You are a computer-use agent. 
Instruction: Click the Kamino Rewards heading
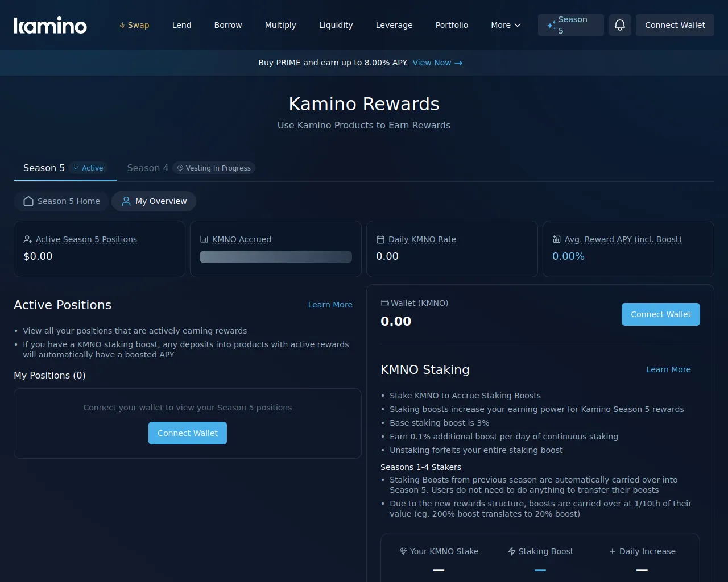pyautogui.click(x=364, y=104)
